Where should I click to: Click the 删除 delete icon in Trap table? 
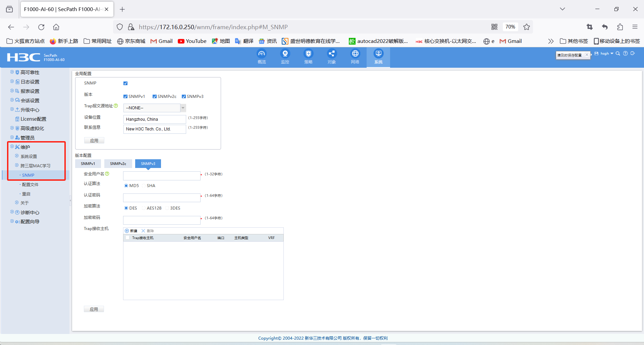coord(143,231)
